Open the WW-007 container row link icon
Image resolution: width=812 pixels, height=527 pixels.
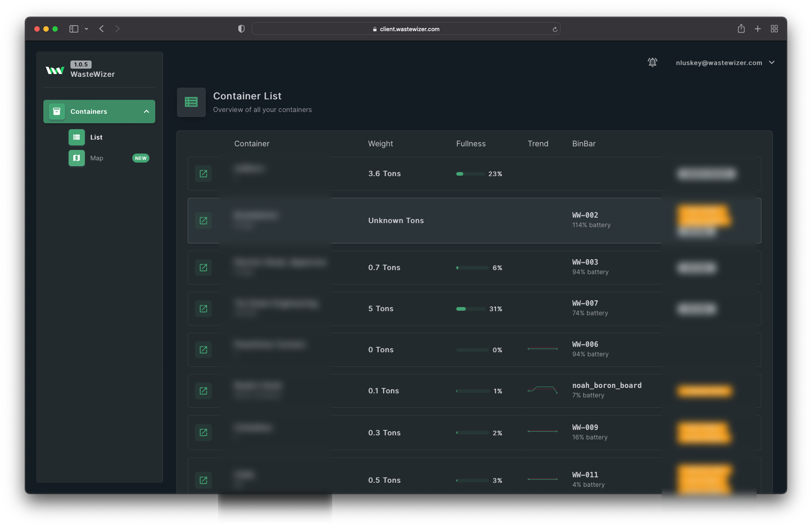pos(204,309)
